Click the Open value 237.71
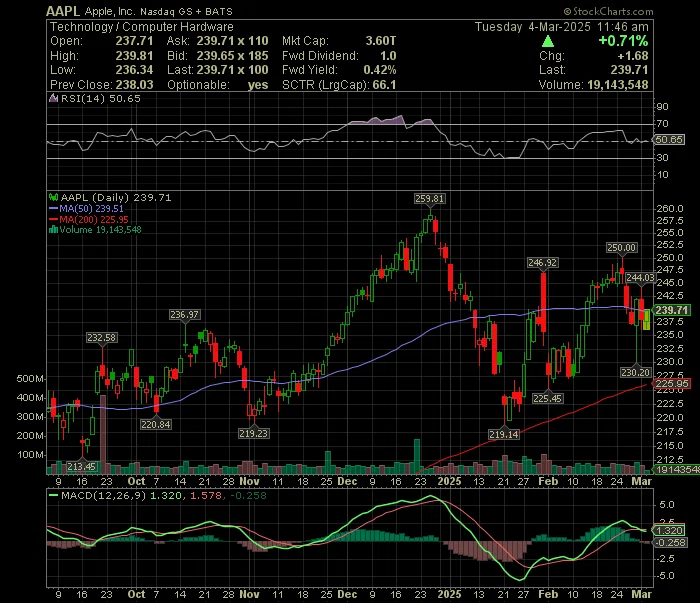 (134, 41)
